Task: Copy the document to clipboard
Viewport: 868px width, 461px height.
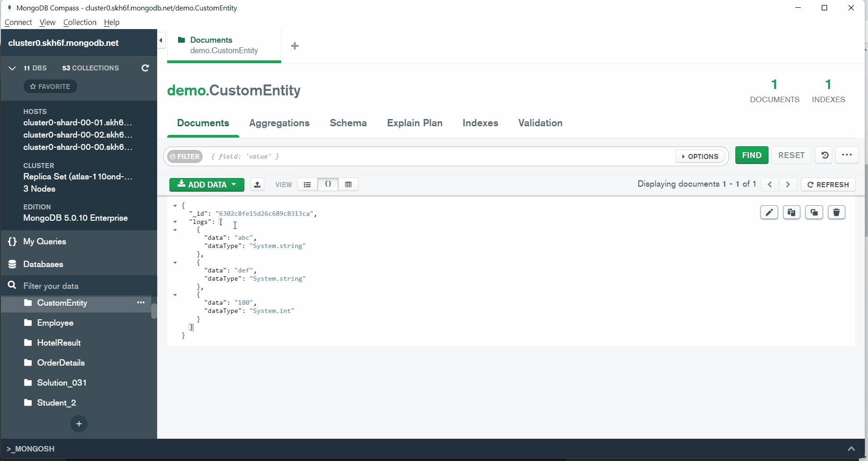Action: 792,212
